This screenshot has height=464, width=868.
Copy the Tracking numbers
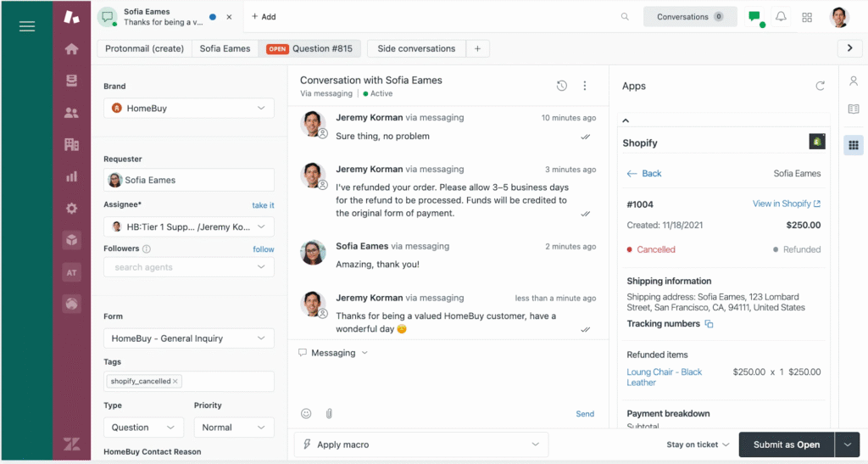(x=709, y=324)
